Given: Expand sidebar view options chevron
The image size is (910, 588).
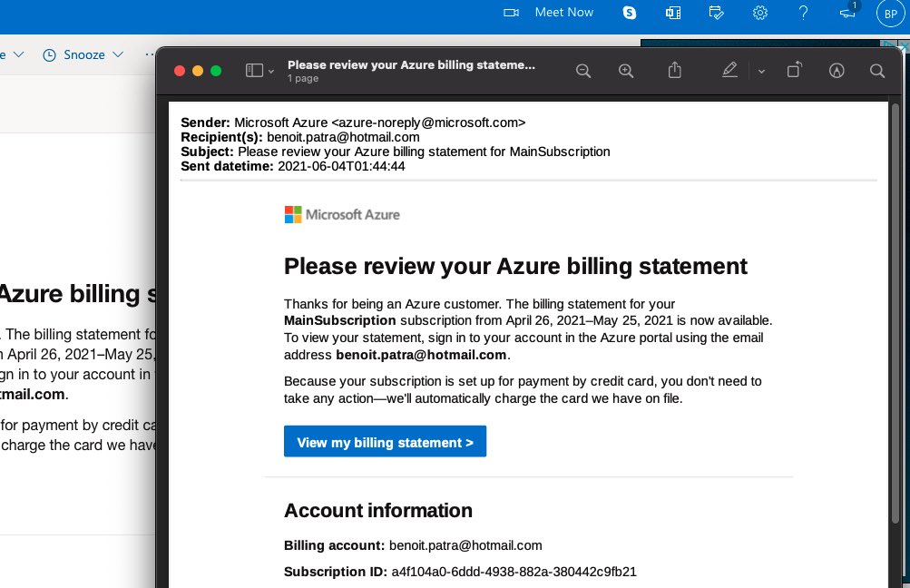Looking at the screenshot, I should point(271,72).
